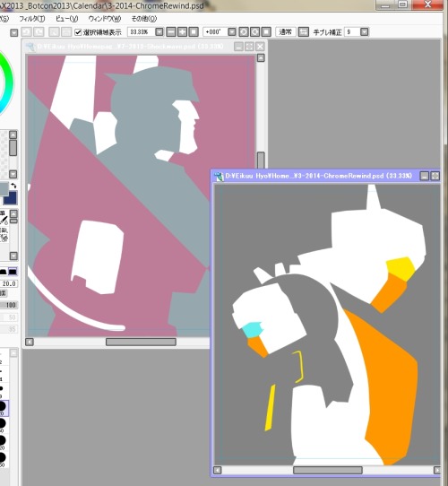Click the tool tray's scroll up arrow
The height and width of the screenshot is (486, 448).
pyautogui.click(x=13, y=213)
